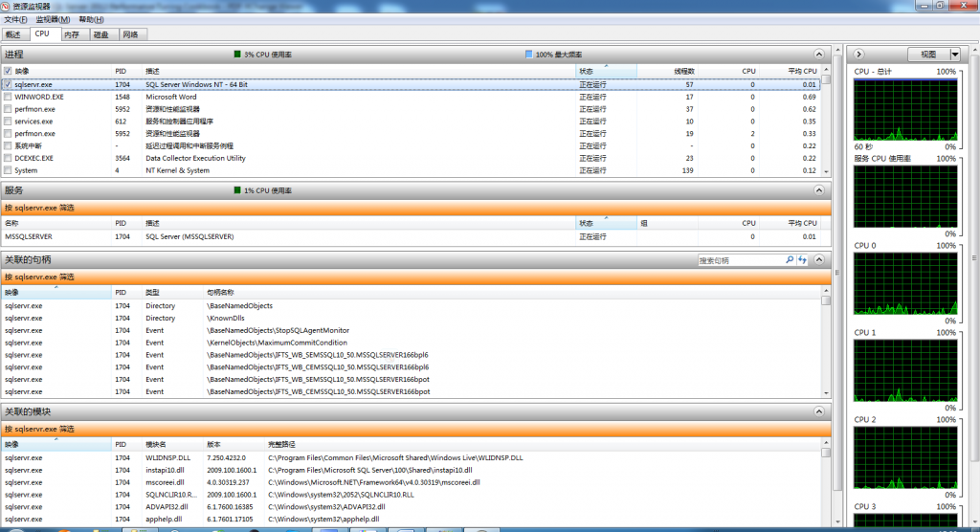Sort handles by 句柄名称 column
This screenshot has height=532, width=980.
pyautogui.click(x=515, y=293)
